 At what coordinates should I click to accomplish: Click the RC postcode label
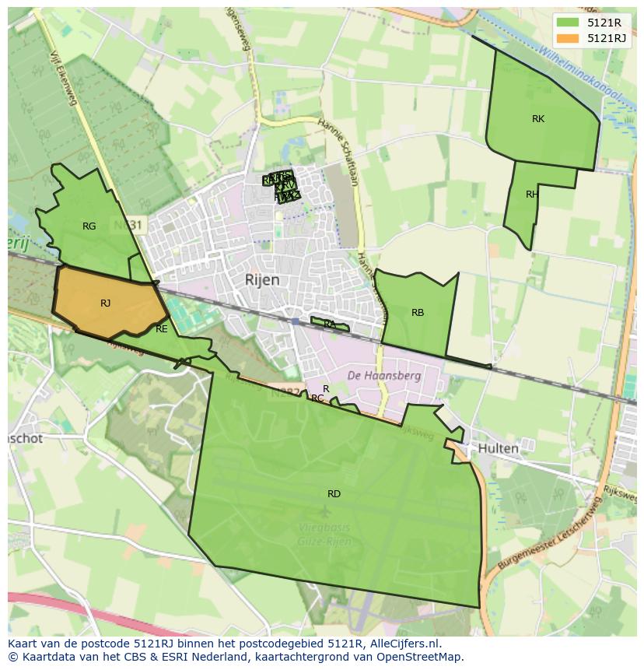(317, 398)
